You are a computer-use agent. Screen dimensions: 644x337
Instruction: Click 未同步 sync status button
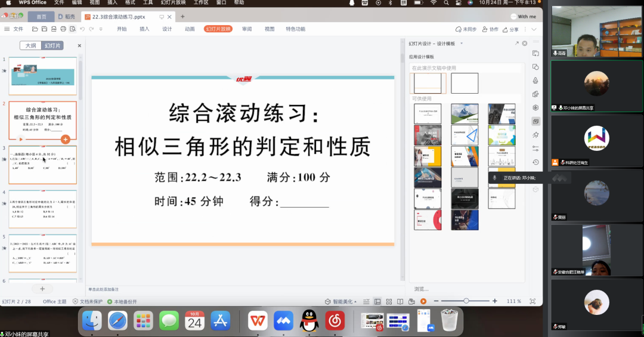click(x=466, y=30)
